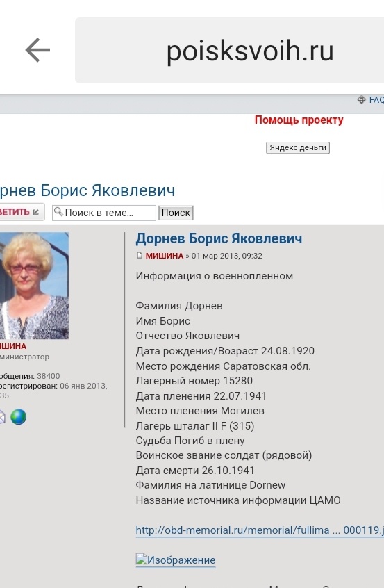The width and height of the screenshot is (384, 588).
Task: Select the text Фамилия на латинице Dornew
Action: (x=210, y=485)
